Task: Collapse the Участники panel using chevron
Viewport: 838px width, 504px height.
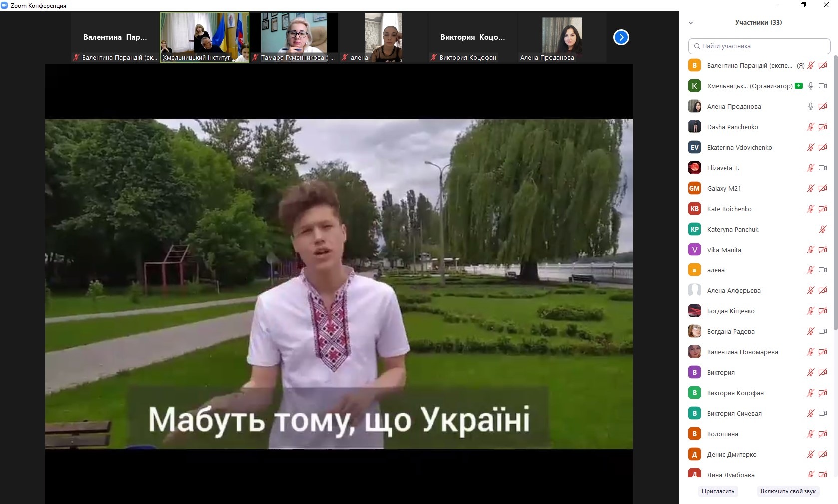Action: (x=691, y=23)
